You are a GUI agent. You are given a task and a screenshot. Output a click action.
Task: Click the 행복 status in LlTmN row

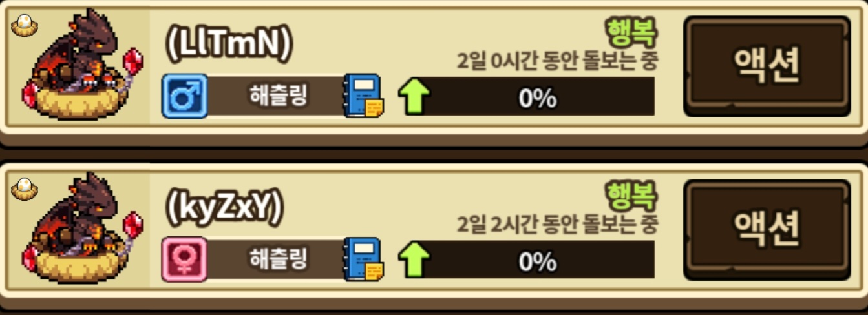pos(631,30)
